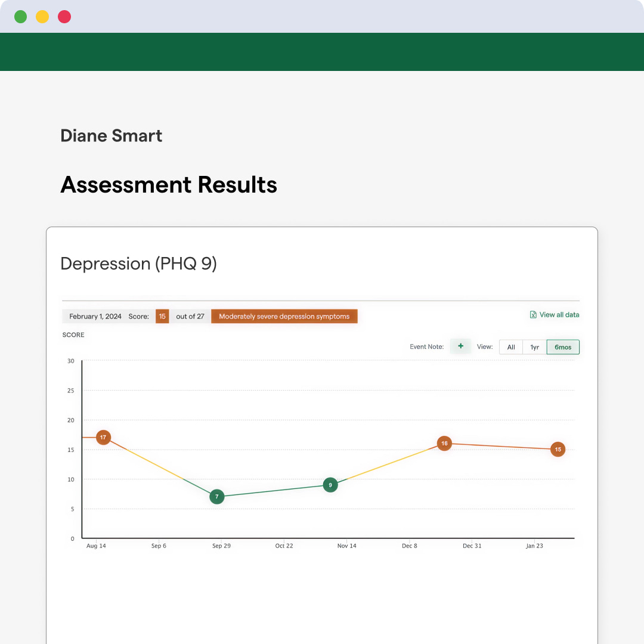
Task: Click the spreadsheet icon beside View all data
Action: coord(533,315)
